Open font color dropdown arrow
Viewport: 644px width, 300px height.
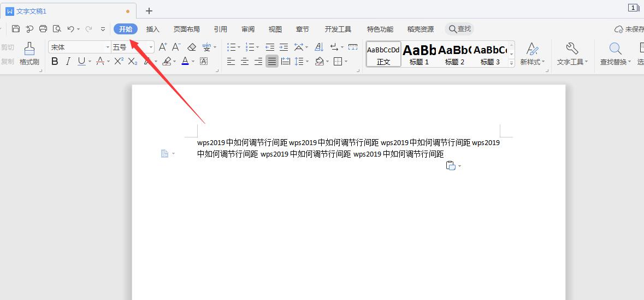point(193,62)
